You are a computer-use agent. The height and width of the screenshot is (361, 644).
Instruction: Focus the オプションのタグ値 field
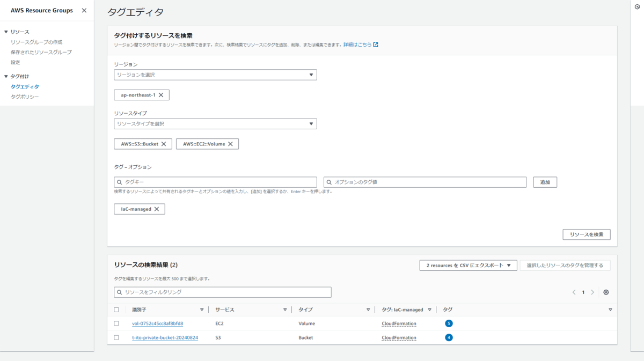[x=425, y=182]
